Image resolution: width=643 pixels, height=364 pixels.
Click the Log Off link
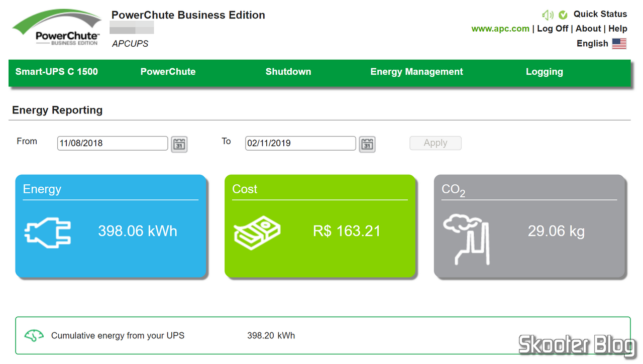(x=553, y=29)
